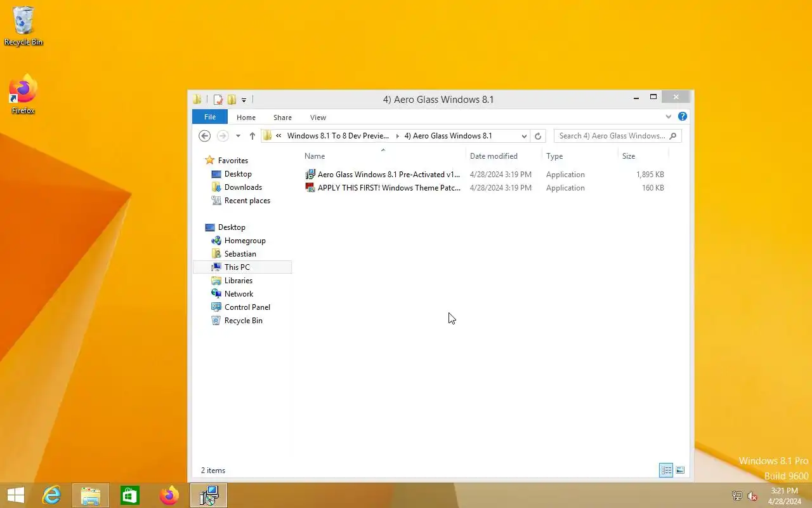This screenshot has height=508, width=812.
Task: Open the muted volume tray icon
Action: click(x=752, y=496)
